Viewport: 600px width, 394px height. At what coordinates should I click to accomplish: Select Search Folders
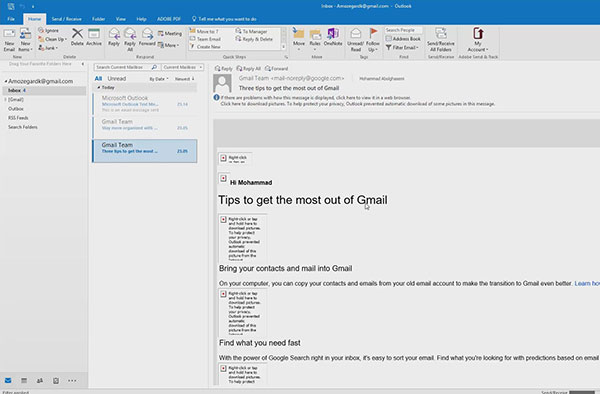point(23,127)
